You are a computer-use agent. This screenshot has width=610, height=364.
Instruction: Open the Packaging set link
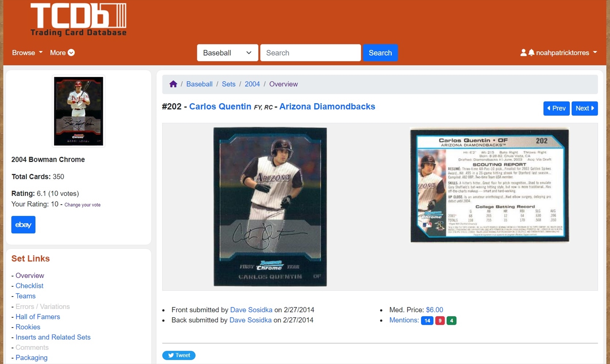[x=32, y=358]
